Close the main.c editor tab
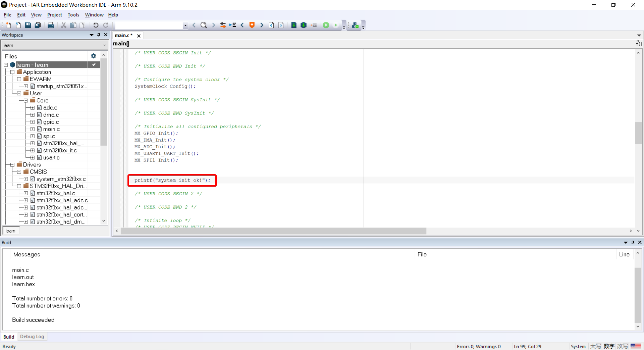Viewport: 644px width, 350px height. click(x=139, y=36)
